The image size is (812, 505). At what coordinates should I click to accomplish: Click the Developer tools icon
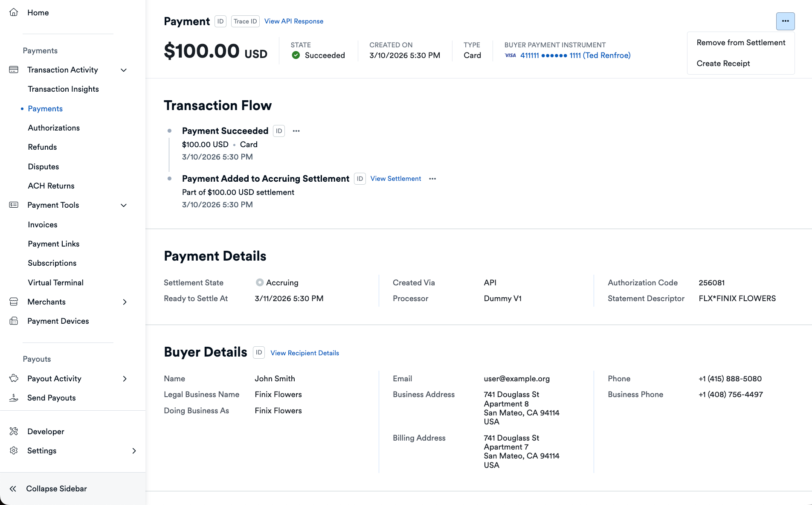click(x=14, y=431)
